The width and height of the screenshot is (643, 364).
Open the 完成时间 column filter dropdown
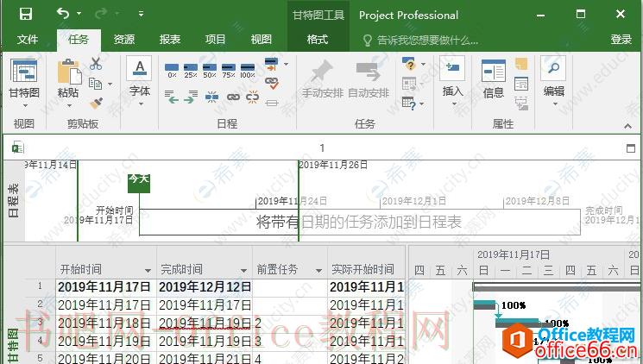tap(244, 271)
